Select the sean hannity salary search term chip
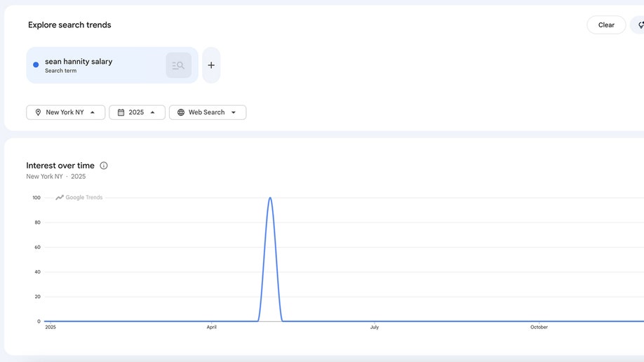This screenshot has width=644, height=362. tap(112, 65)
